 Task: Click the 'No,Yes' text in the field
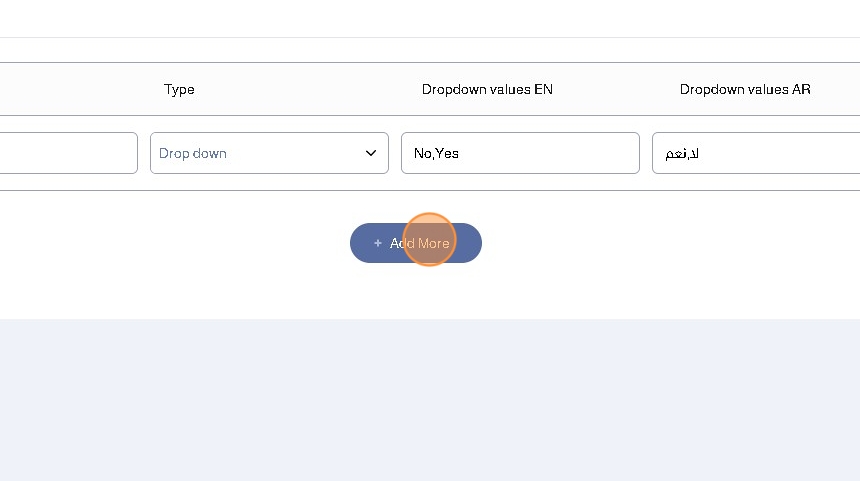(436, 154)
